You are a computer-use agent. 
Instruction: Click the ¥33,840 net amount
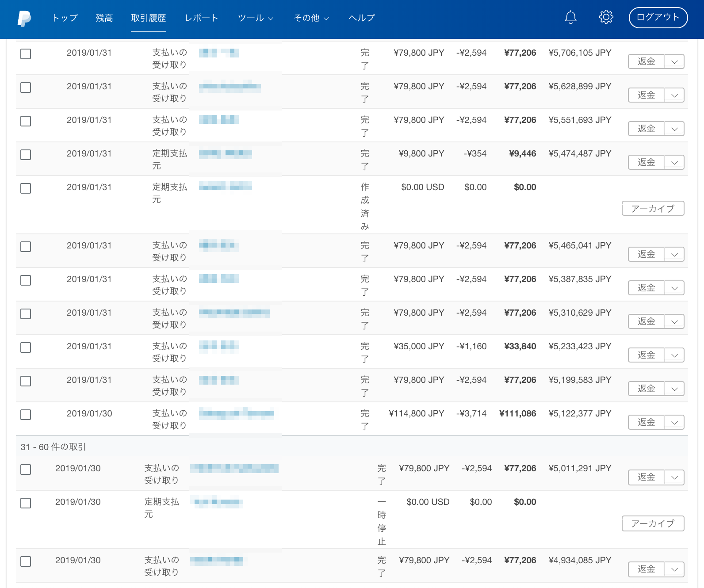pyautogui.click(x=520, y=346)
